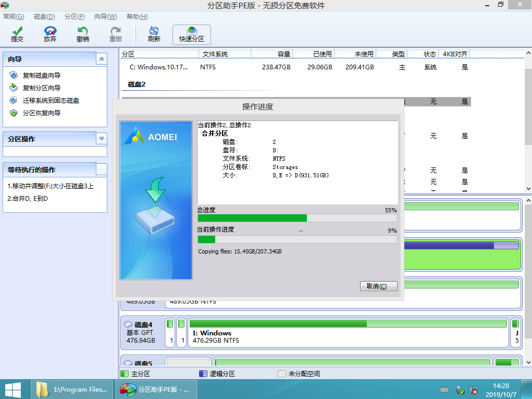The image size is (532, 399).
Task: Open the 磁盘(D) menu
Action: pos(44,17)
